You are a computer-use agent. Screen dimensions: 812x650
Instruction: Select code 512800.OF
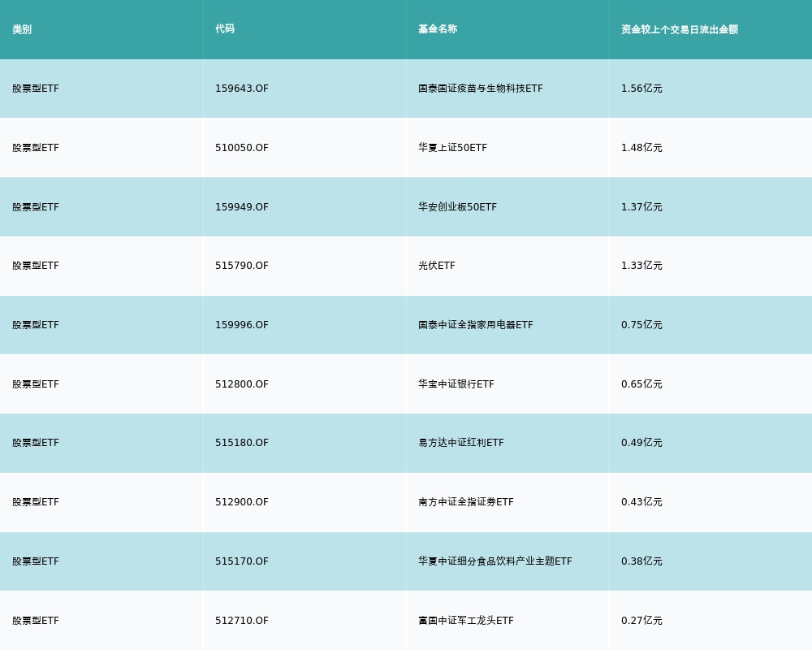point(242,384)
